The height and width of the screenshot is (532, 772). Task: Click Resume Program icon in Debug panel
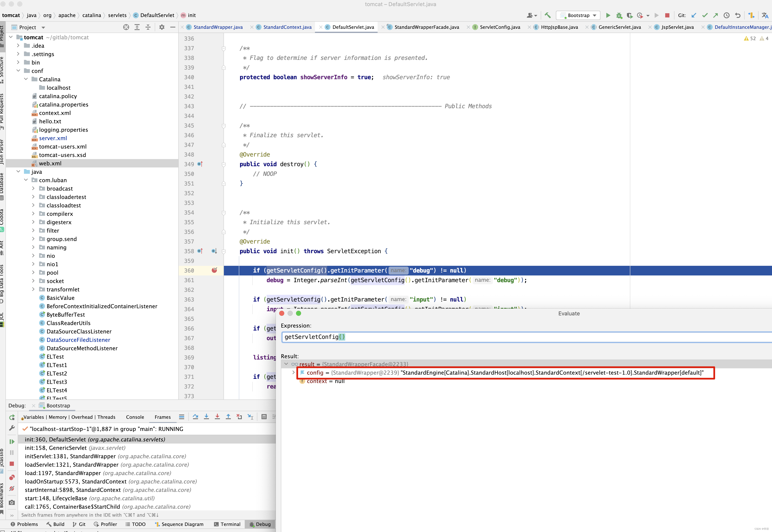(12, 442)
